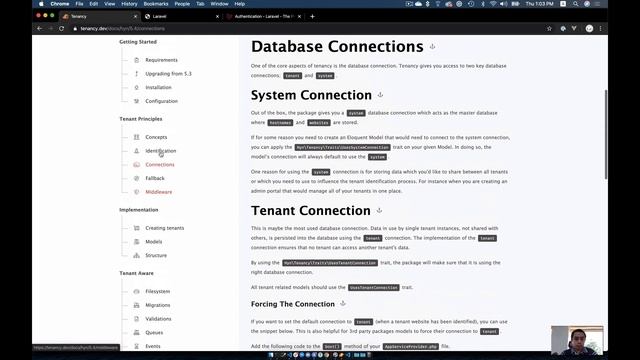Image resolution: width=640 pixels, height=360 pixels.
Task: Reload the page with the refresh icon
Action: point(62,29)
